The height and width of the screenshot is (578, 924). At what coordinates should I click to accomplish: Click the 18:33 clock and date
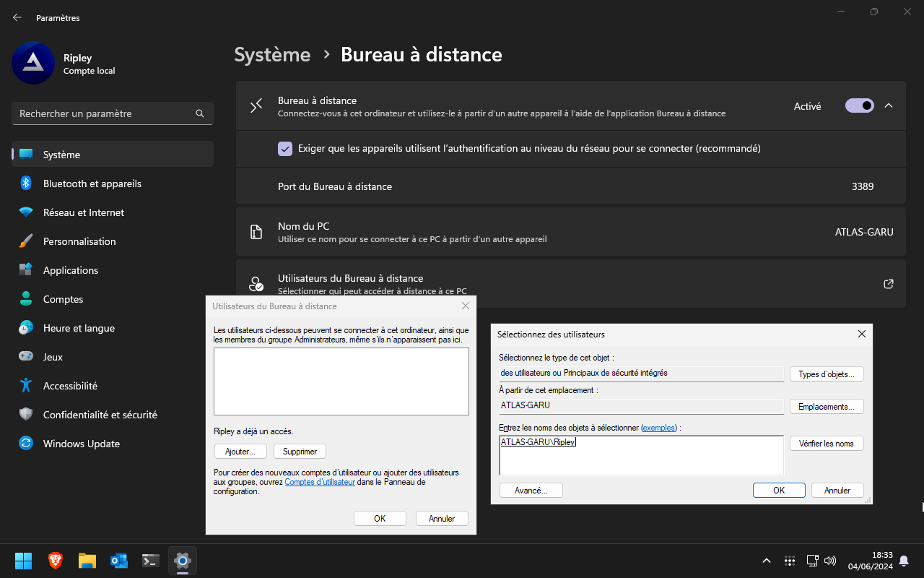[871, 561]
